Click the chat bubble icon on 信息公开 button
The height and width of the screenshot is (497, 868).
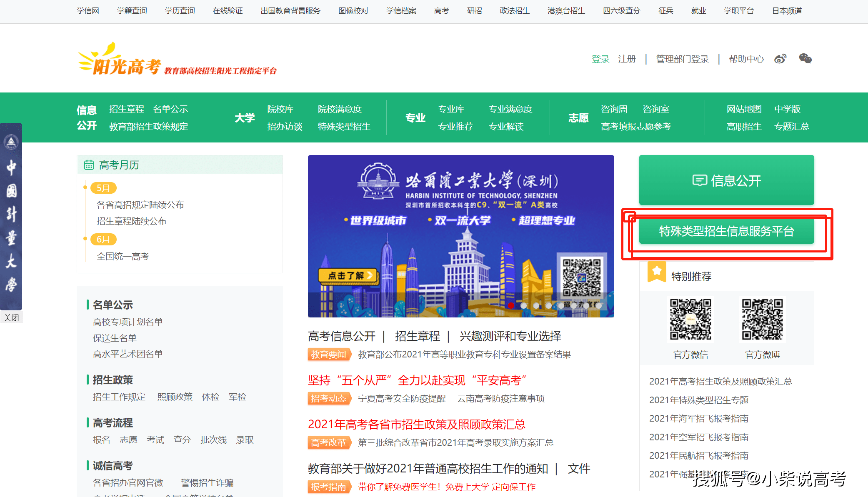tap(700, 180)
